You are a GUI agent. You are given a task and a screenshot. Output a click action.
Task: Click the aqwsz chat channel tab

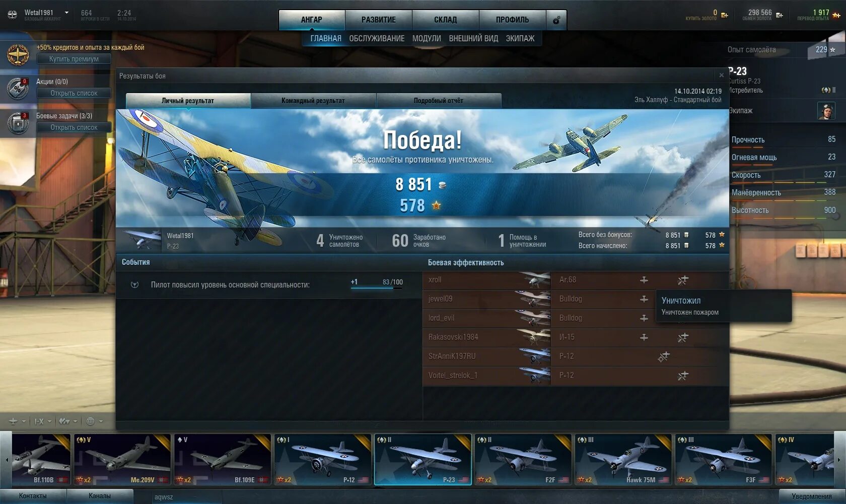click(x=186, y=497)
